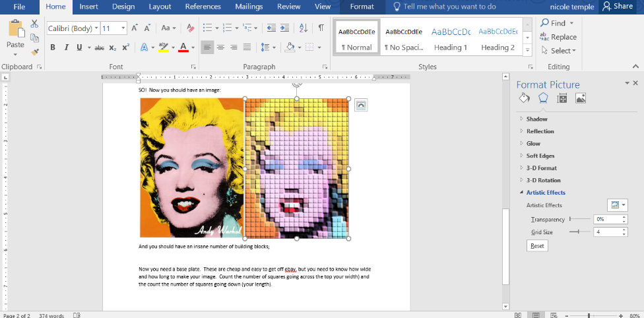Viewport: 644px width, 318px height.
Task: Apply the Heading 2 style
Action: tap(498, 39)
